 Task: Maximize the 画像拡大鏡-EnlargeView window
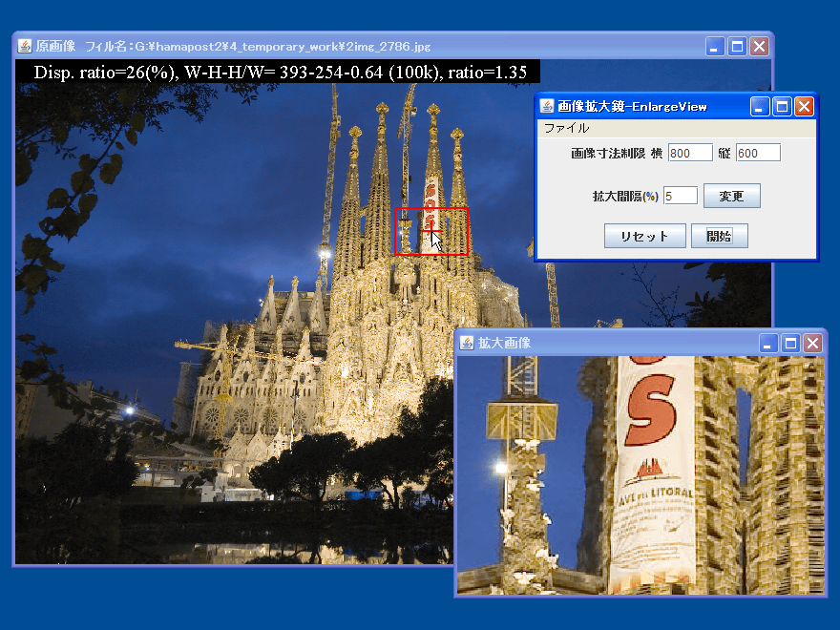coord(782,107)
